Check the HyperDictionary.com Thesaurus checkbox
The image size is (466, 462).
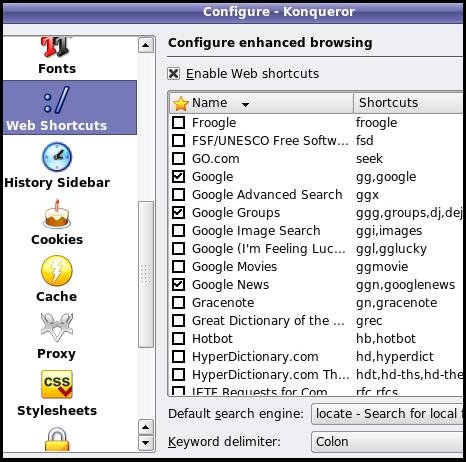pyautogui.click(x=178, y=374)
